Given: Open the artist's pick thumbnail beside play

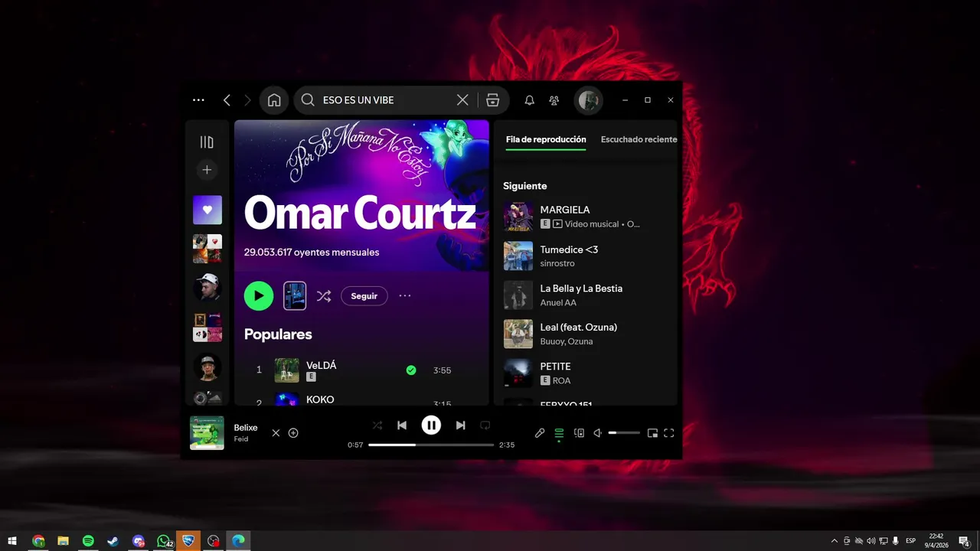Looking at the screenshot, I should pos(295,295).
